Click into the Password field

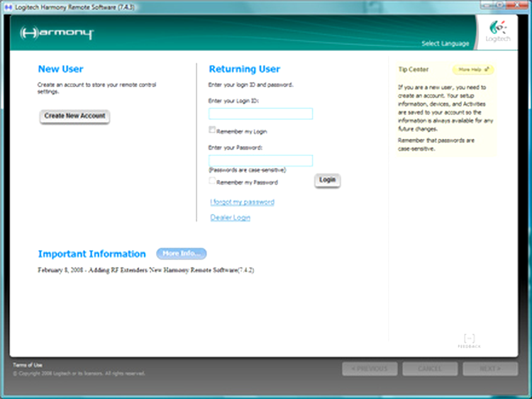(260, 161)
